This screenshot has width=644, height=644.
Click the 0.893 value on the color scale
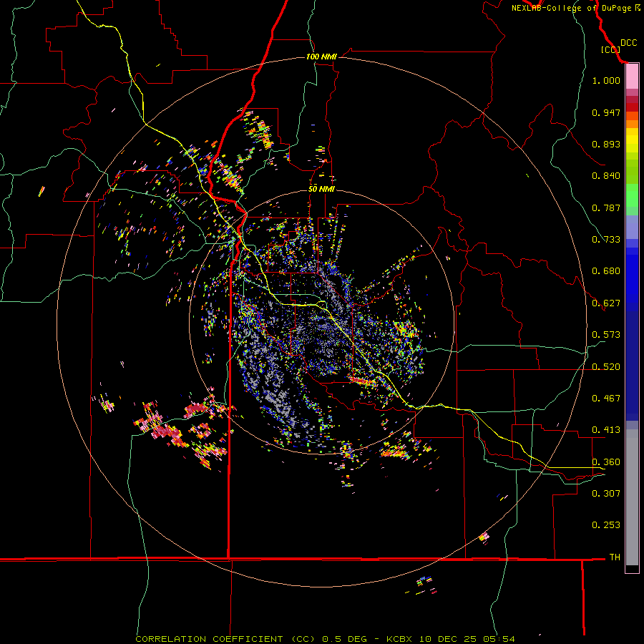tap(606, 144)
